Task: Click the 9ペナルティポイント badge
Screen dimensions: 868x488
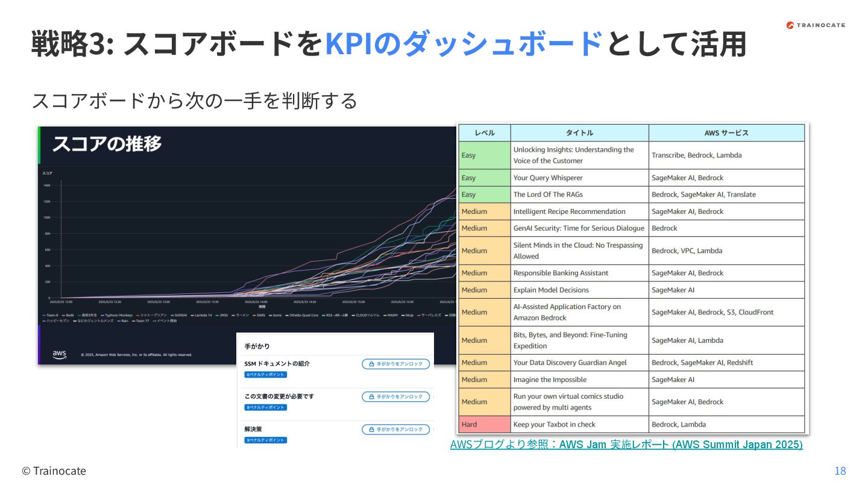Action: point(265,440)
